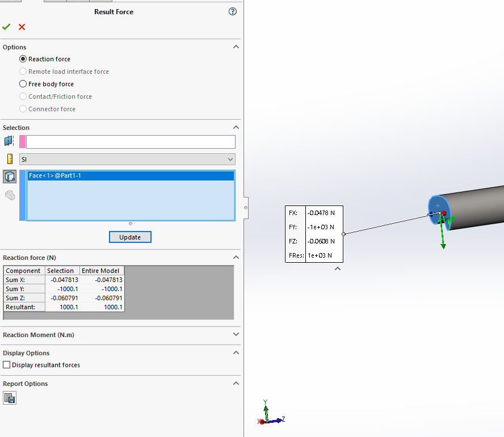Collapse the Reaction force table section
The height and width of the screenshot is (437, 504).
(236, 258)
